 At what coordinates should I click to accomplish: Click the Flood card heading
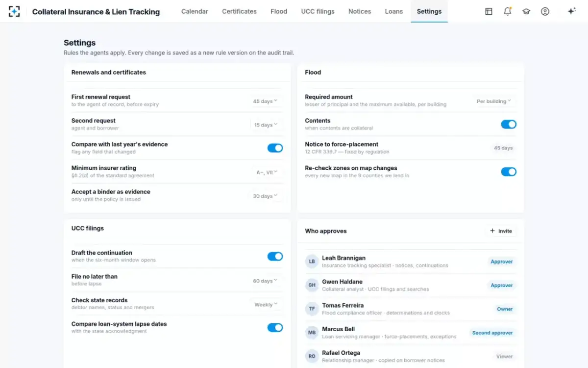(x=313, y=72)
